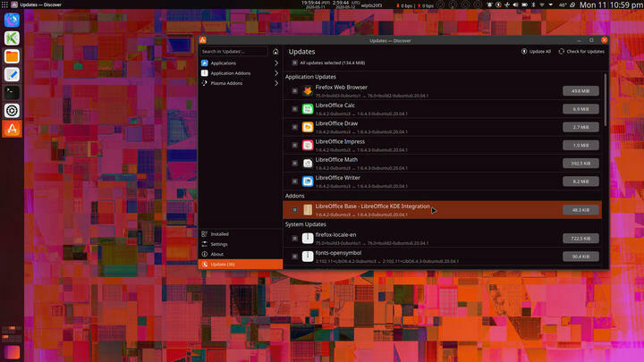Launch Terminal from the dock

pos(12,92)
